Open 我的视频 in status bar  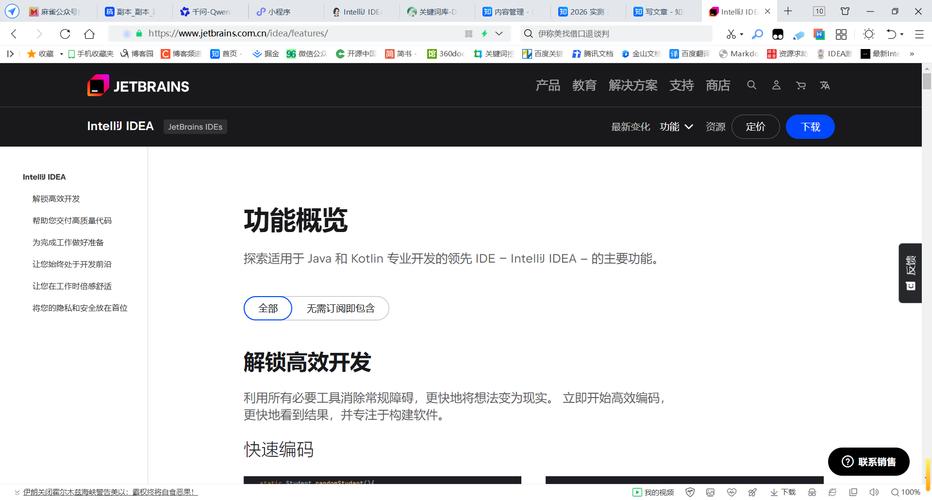click(653, 492)
